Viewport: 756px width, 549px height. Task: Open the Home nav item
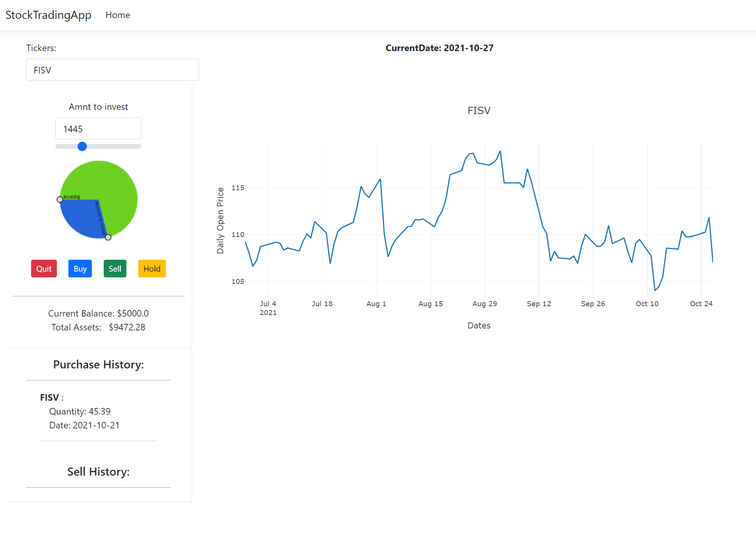tap(118, 15)
